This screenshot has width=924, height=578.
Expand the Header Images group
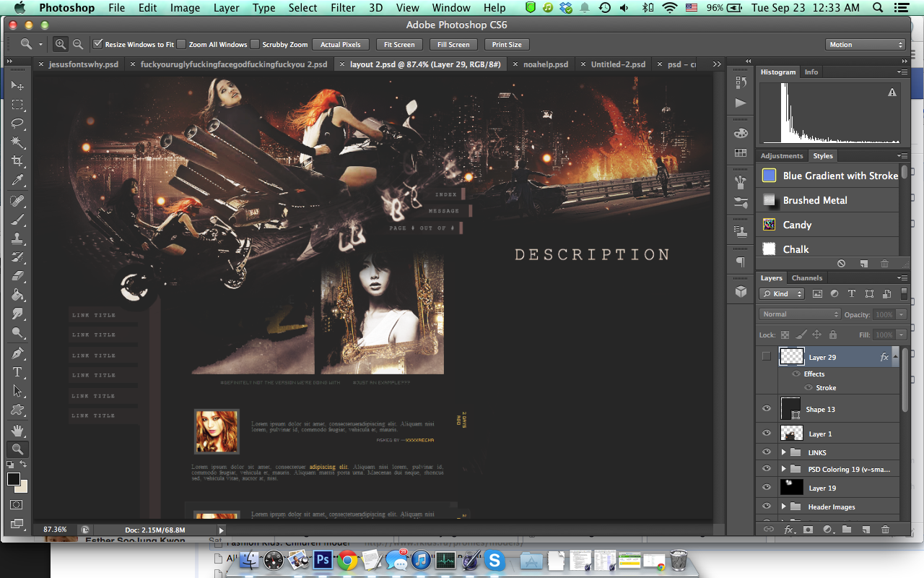[x=783, y=506]
